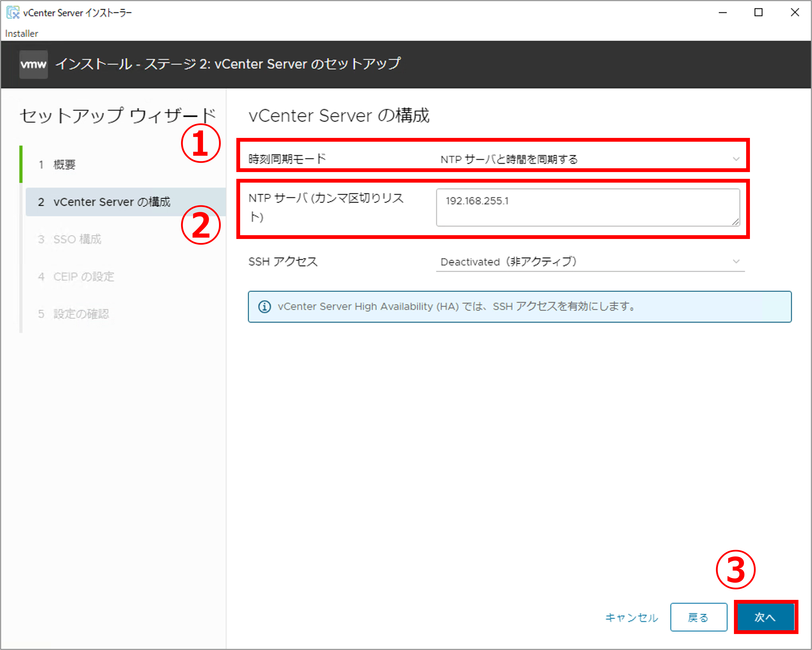The image size is (812, 650).
Task: Click the vCenter Server installer title icon
Action: [x=13, y=12]
